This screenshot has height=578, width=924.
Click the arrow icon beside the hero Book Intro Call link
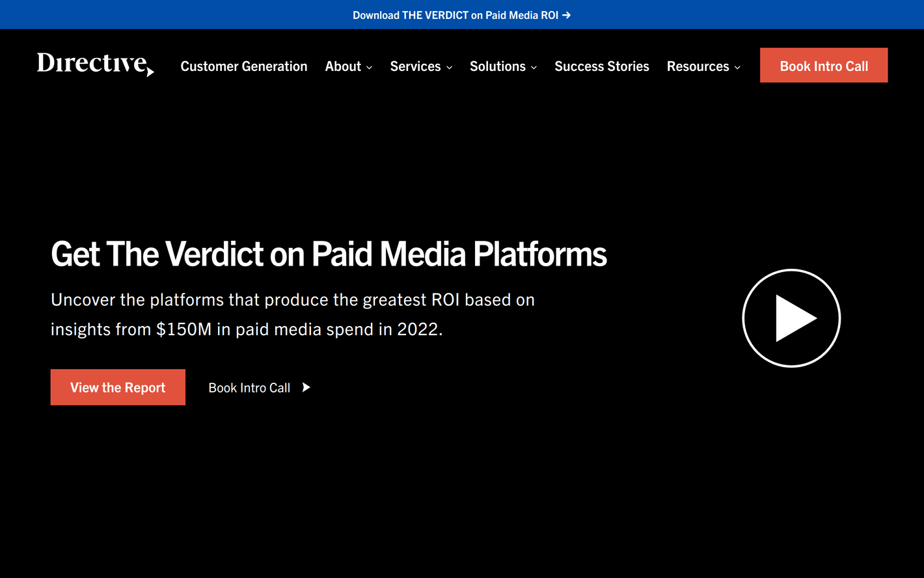pyautogui.click(x=306, y=387)
